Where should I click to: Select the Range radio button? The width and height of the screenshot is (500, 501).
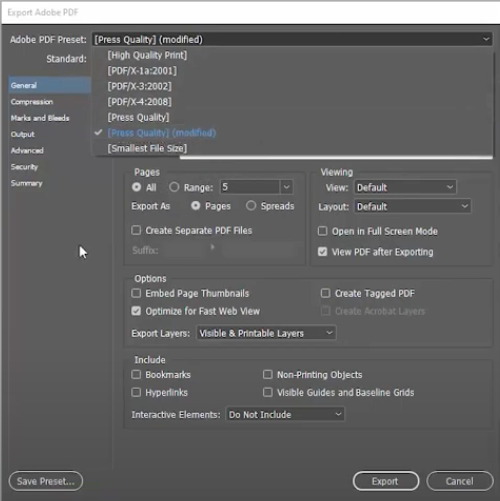point(174,187)
